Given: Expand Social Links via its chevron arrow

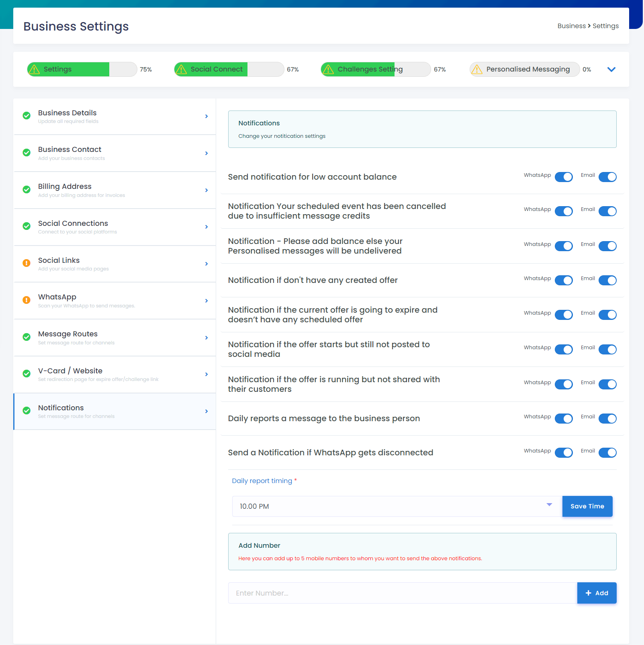Looking at the screenshot, I should [x=206, y=264].
